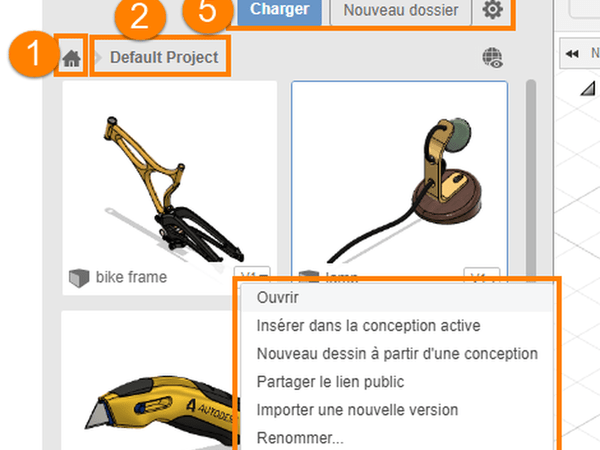Click the bike frame cube icon
Screen dimensions: 600x450
pyautogui.click(x=79, y=277)
